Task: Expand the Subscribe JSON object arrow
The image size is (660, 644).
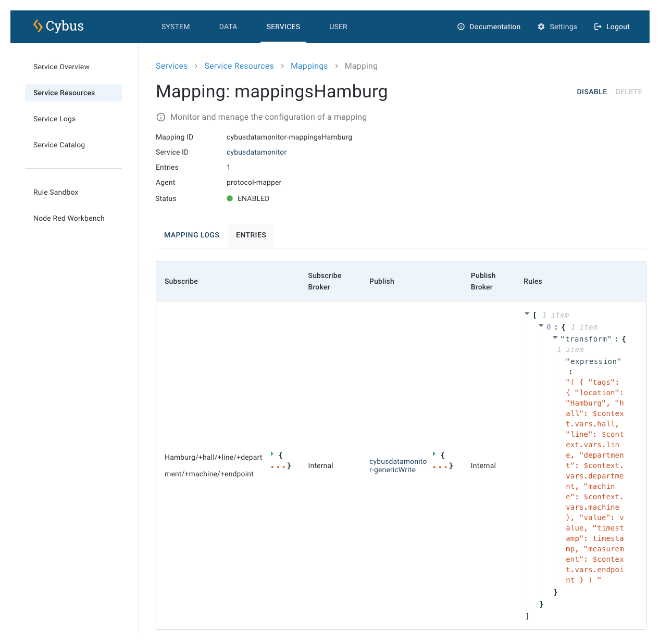Action: click(x=272, y=454)
